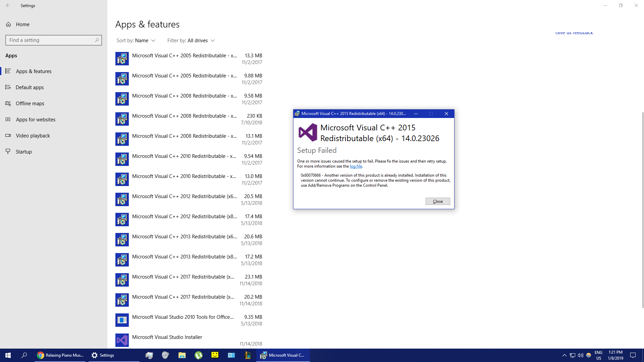This screenshot has height=362, width=644.
Task: Select the 13.1 MB Visual C++ 2008 Redistributable icon
Action: coord(122,139)
